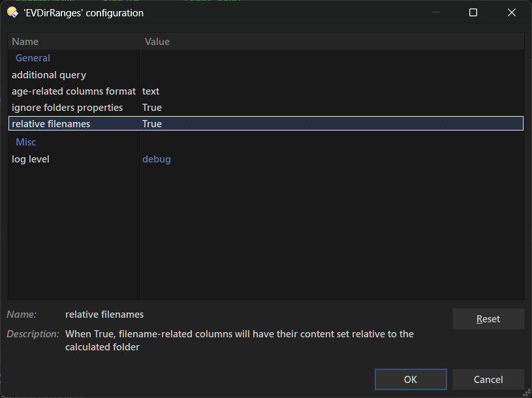Open the log level 'debug' value dropdown
Viewport: 532px width, 398px height.
click(x=157, y=159)
